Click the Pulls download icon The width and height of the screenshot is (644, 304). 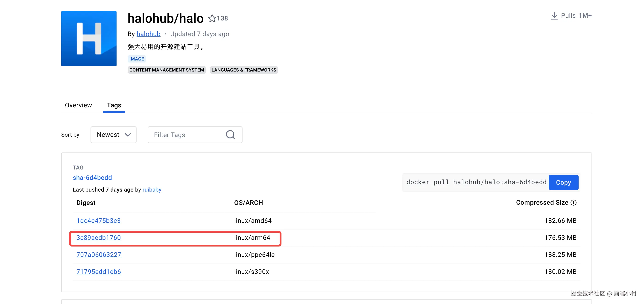point(554,16)
